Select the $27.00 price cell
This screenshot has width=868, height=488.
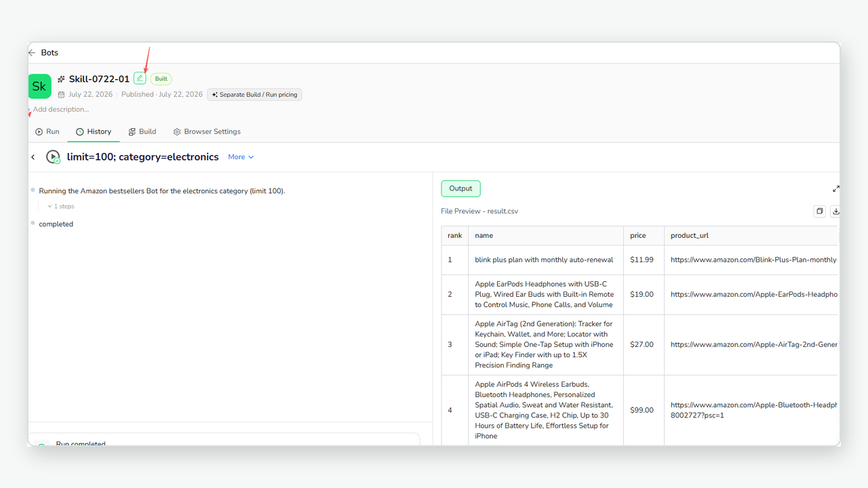tap(644, 344)
